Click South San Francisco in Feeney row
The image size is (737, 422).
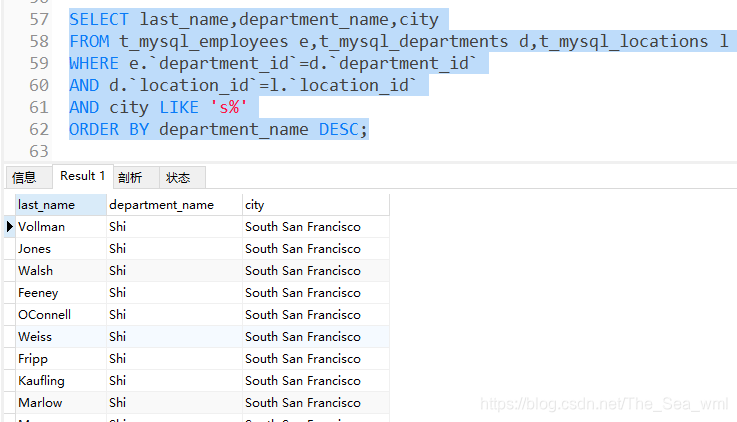coord(316,293)
